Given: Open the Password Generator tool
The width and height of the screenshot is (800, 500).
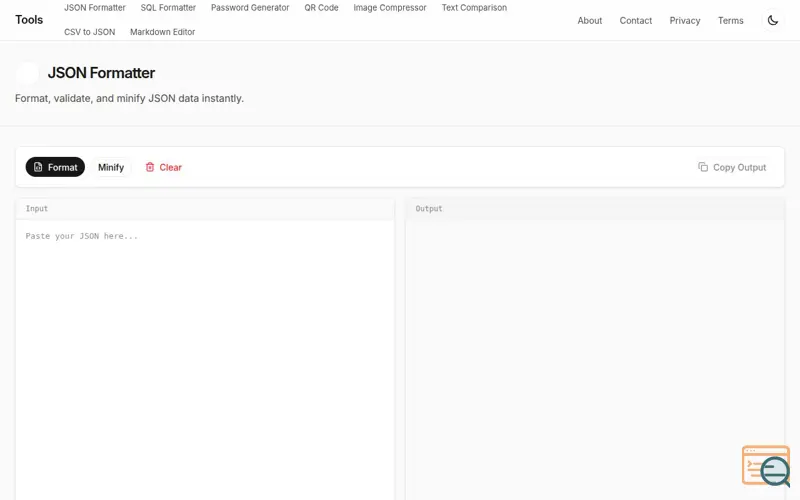Looking at the screenshot, I should (x=250, y=8).
